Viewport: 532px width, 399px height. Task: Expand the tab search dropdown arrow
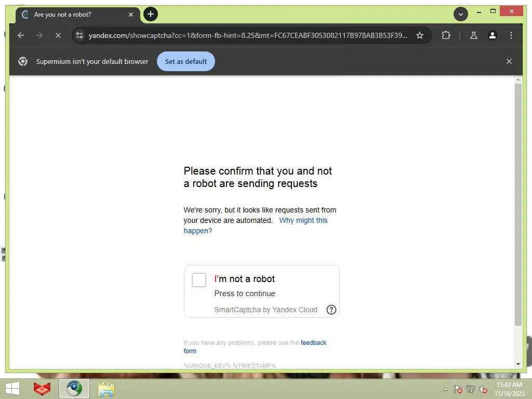point(461,14)
